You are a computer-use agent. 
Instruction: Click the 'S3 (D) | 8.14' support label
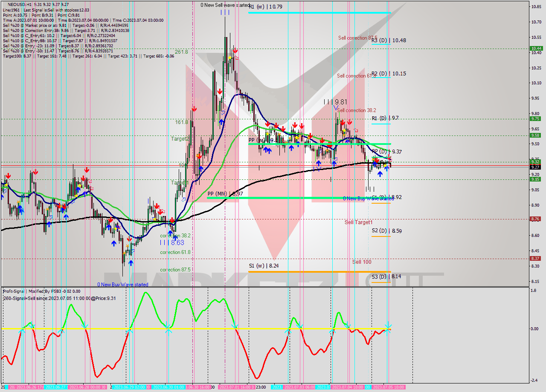[x=386, y=277]
